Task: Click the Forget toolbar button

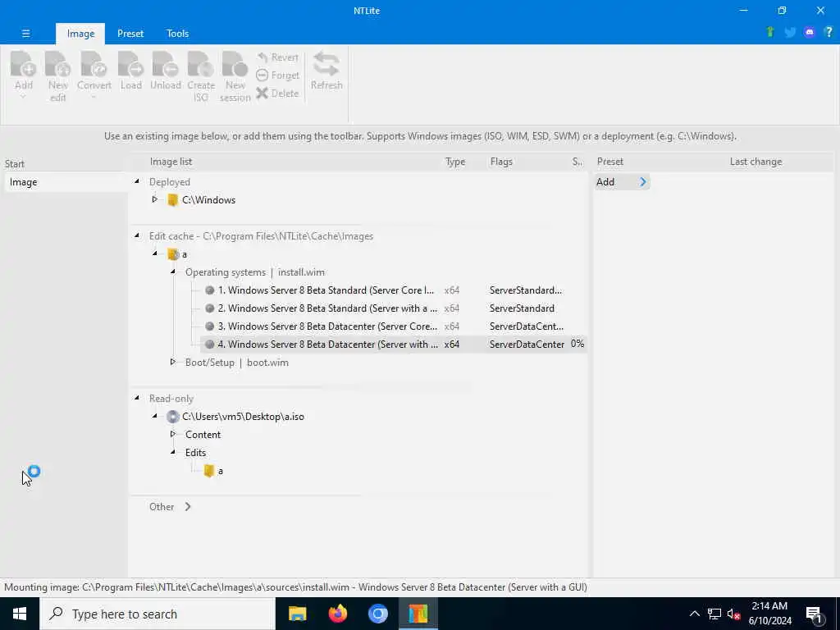Action: click(277, 75)
